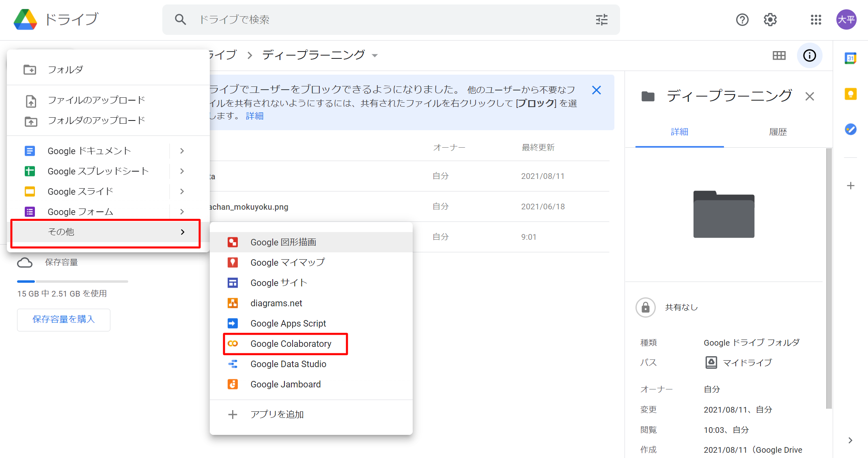The image size is (868, 458).
Task: Click the storage usage progress bar
Action: pyautogui.click(x=72, y=281)
